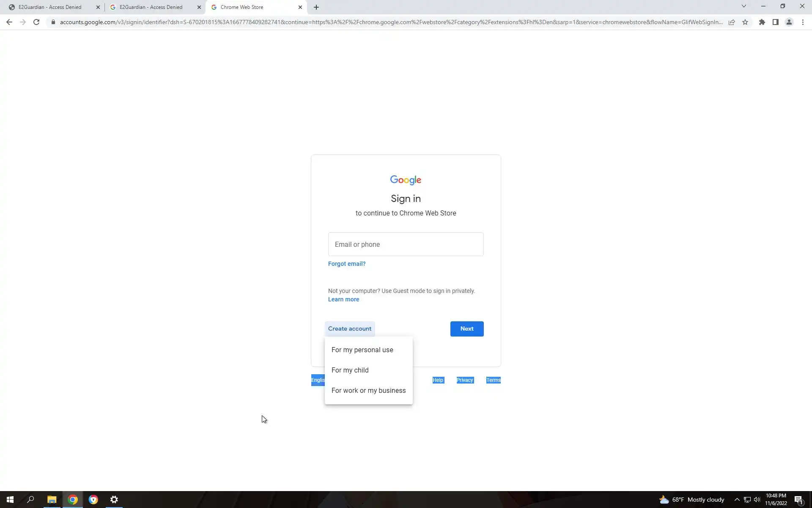Choose For my personal use option

(362, 350)
